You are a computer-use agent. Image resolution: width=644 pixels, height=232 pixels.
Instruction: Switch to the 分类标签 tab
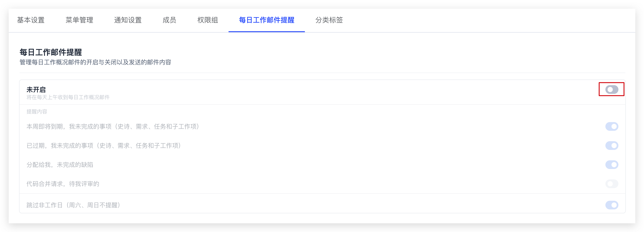click(329, 20)
